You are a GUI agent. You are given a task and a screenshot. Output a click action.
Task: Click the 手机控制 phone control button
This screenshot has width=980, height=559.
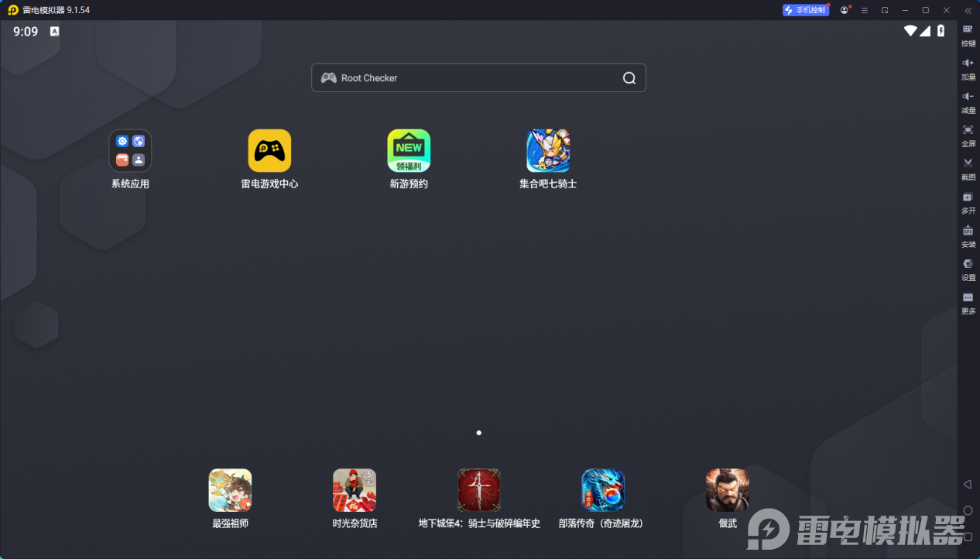[806, 10]
